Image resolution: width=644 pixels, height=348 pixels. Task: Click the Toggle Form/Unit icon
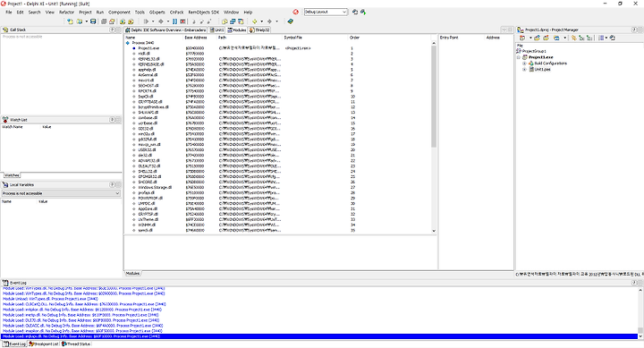coord(241,21)
